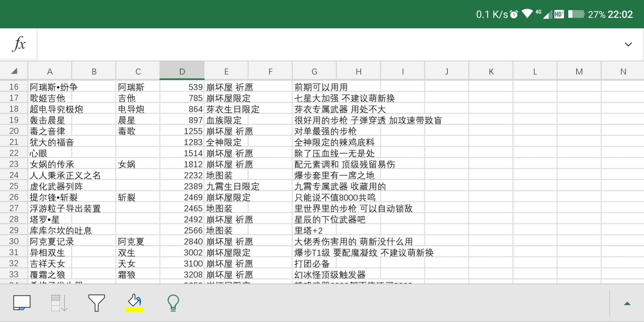Select column G header
The image size is (644, 322).
(x=314, y=71)
